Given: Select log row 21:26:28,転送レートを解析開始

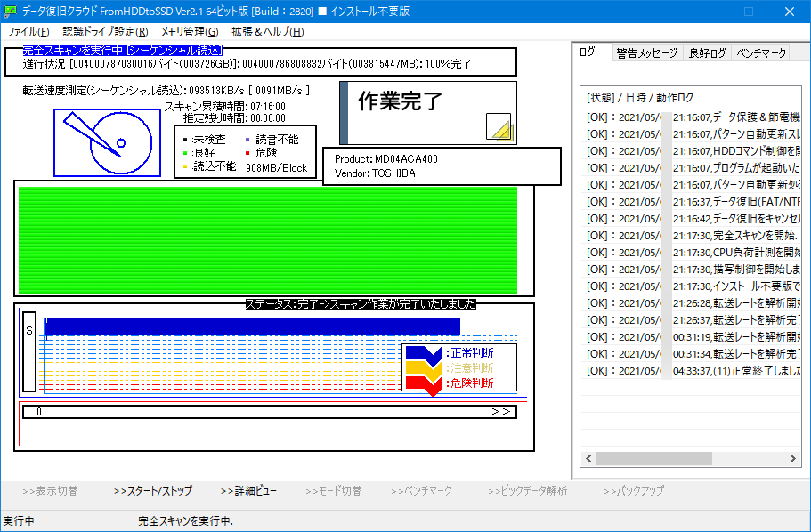Looking at the screenshot, I should tap(691, 303).
